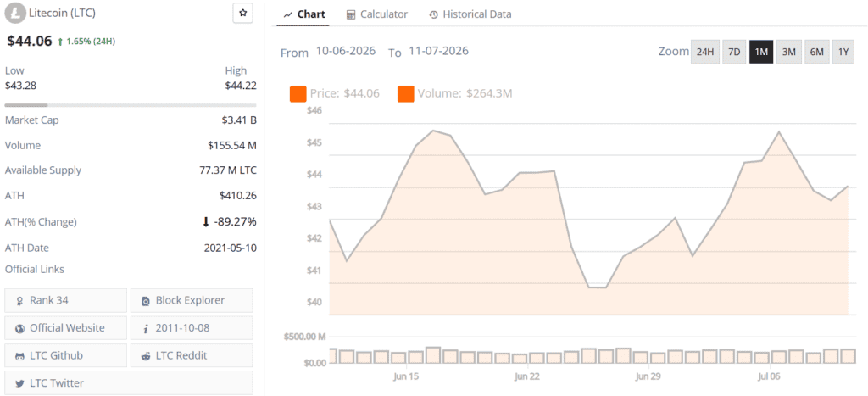Viewport: 868px width, 396px height.
Task: Open the LTC Twitter link
Action: 129,382
